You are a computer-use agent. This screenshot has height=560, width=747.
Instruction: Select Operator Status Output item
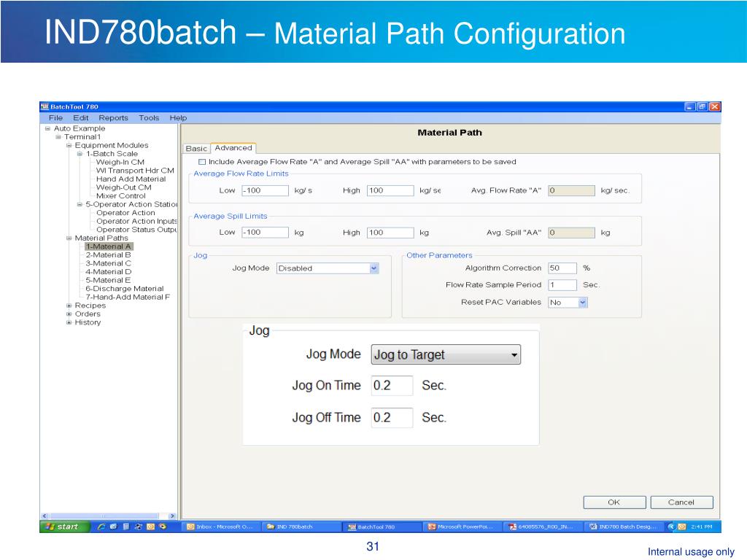coord(136,230)
